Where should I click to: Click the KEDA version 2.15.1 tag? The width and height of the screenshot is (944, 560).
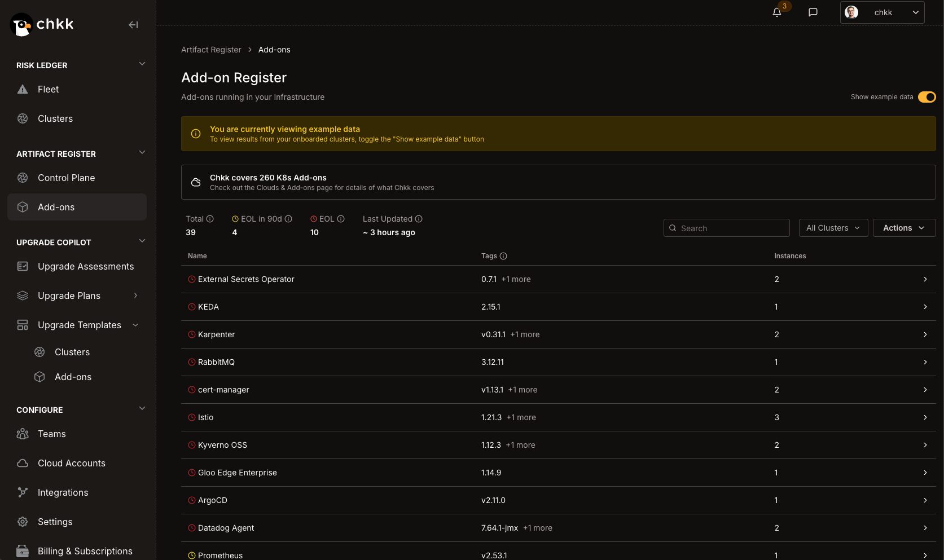(x=491, y=307)
